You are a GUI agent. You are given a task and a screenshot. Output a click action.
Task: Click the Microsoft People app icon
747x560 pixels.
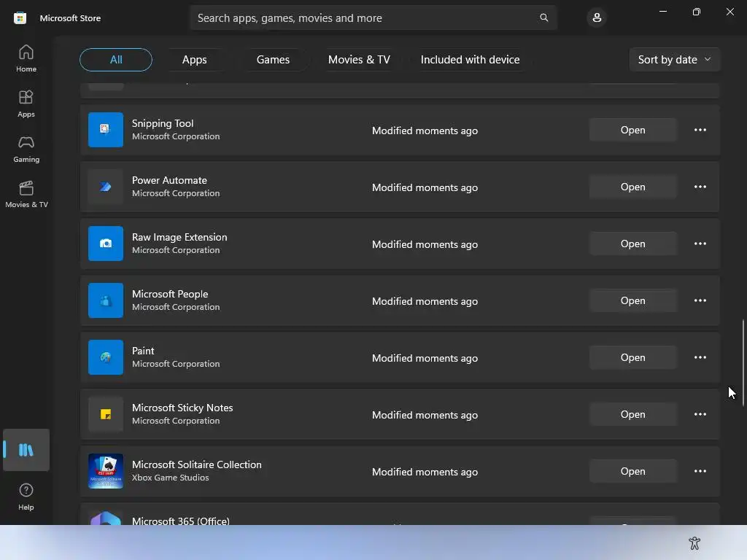(106, 300)
